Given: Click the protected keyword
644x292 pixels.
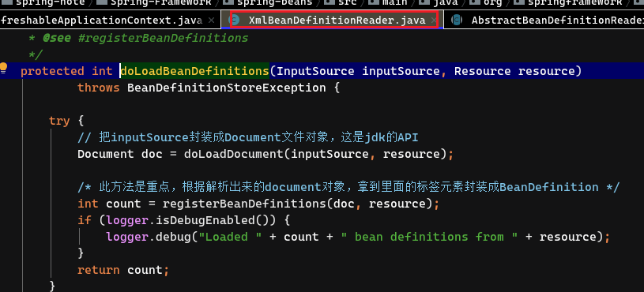Looking at the screenshot, I should [x=52, y=71].
